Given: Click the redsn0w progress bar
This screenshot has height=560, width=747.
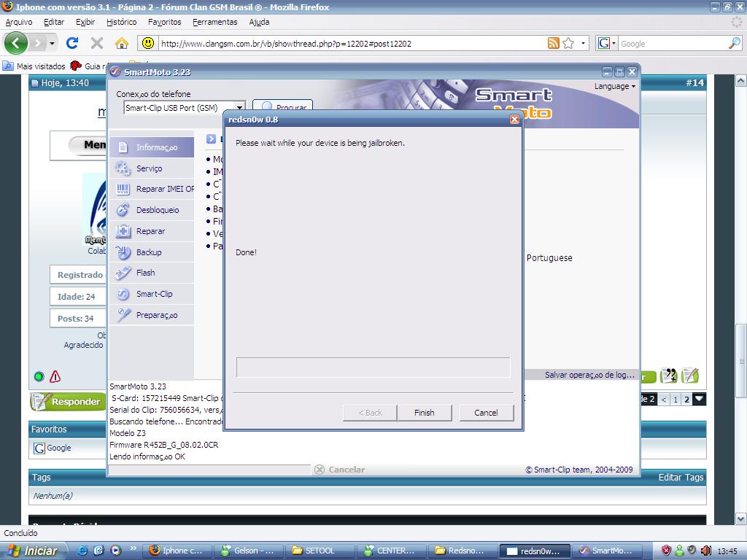Looking at the screenshot, I should 373,367.
